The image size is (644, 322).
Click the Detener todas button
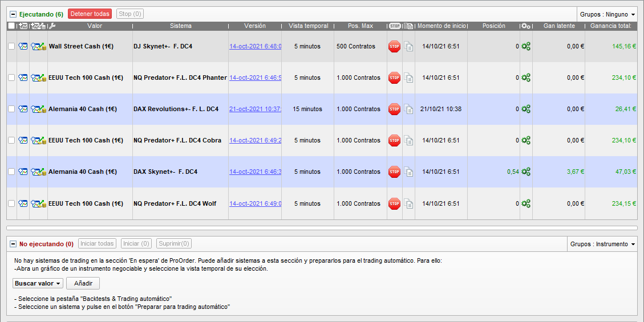pyautogui.click(x=90, y=14)
